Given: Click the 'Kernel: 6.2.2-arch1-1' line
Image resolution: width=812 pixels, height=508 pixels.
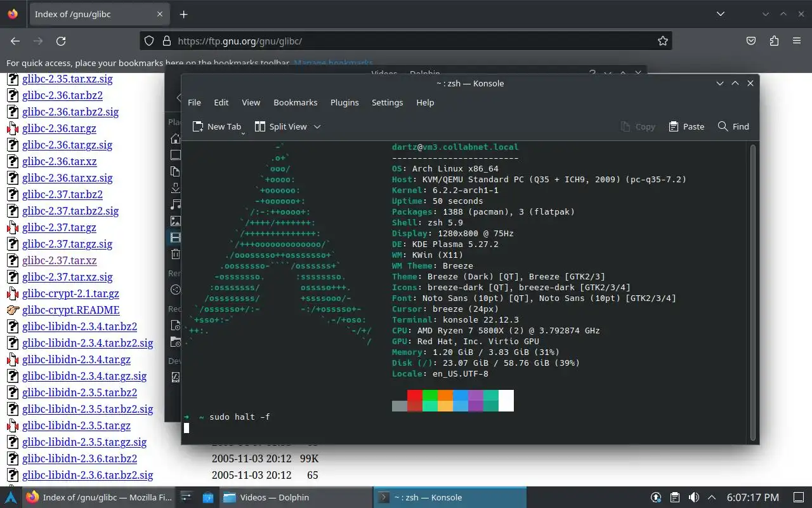Looking at the screenshot, I should pos(445,190).
